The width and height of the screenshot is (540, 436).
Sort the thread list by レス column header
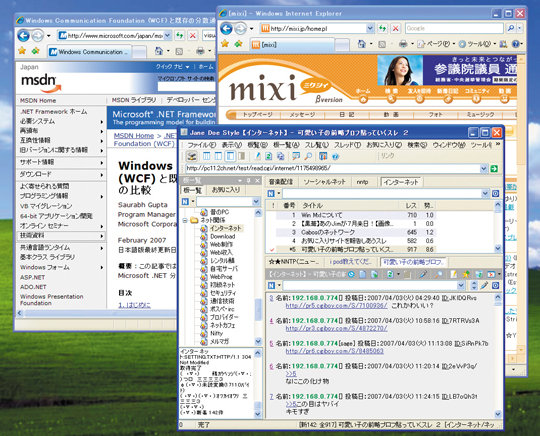[x=411, y=206]
